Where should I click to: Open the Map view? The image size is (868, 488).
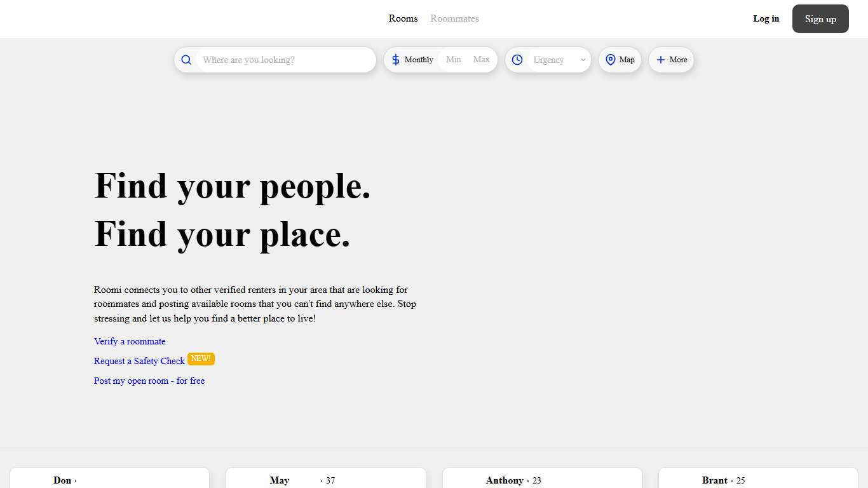click(620, 59)
